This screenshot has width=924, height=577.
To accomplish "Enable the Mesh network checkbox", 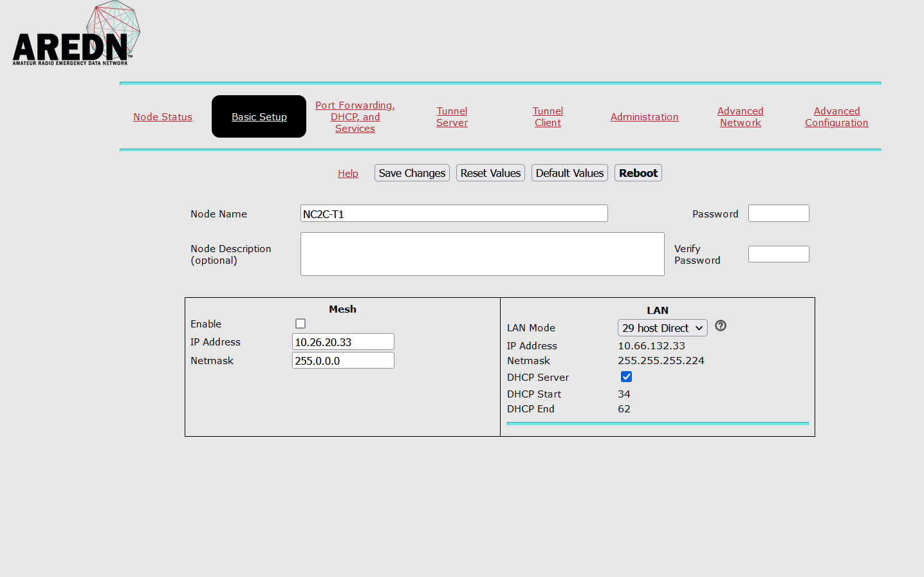I will click(300, 324).
